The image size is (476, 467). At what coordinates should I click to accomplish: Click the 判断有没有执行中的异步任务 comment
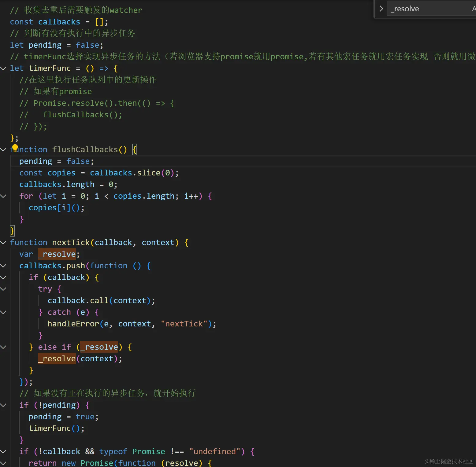click(73, 33)
